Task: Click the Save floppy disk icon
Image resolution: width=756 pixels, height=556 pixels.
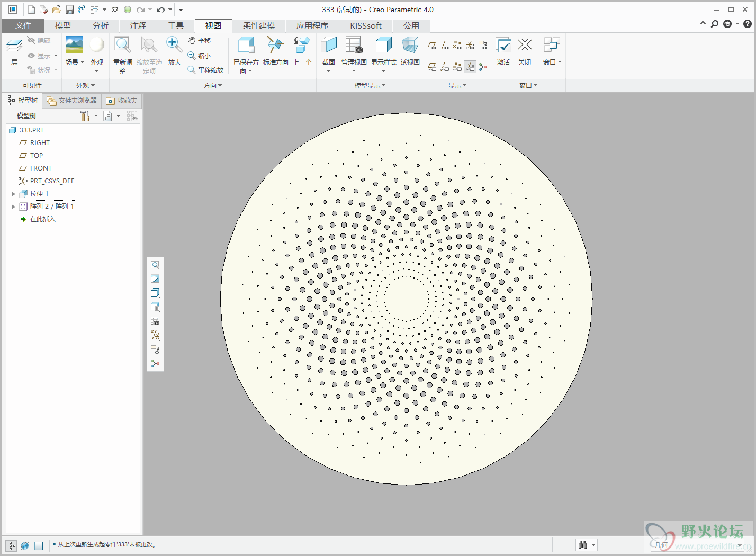Action: pyautogui.click(x=69, y=10)
